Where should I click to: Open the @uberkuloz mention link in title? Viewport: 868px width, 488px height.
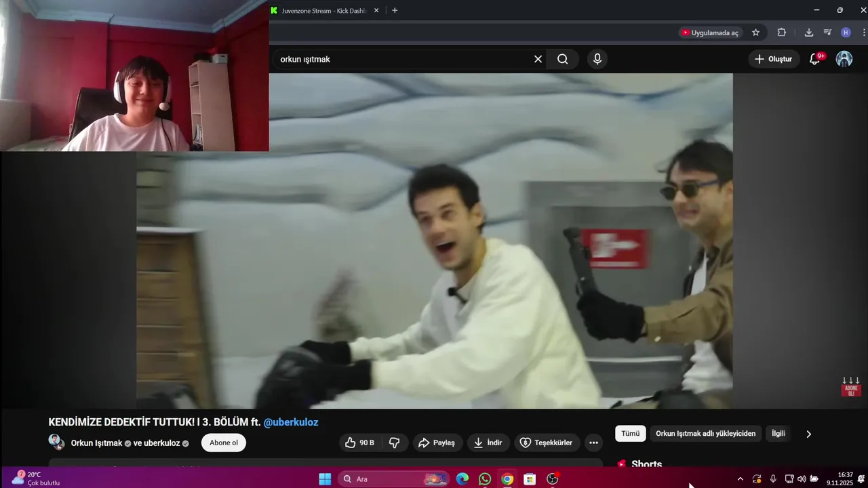coord(291,422)
